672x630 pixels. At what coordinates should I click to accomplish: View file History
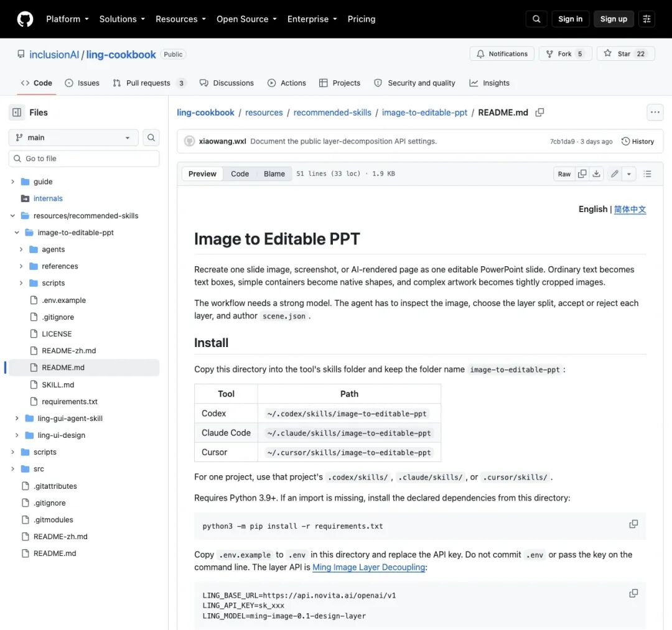(x=638, y=141)
